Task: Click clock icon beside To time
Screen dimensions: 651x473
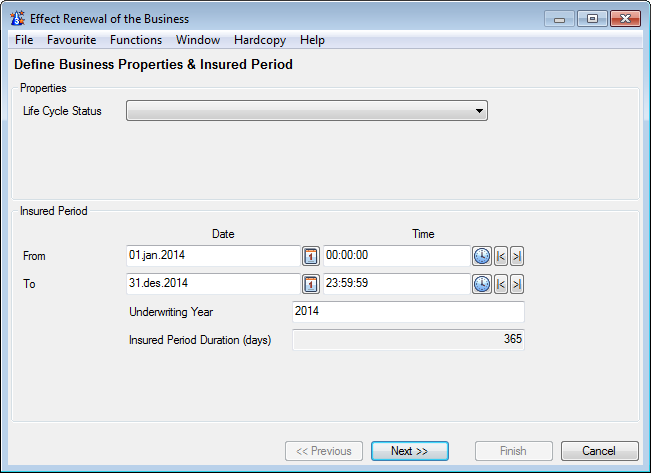Action: click(482, 285)
